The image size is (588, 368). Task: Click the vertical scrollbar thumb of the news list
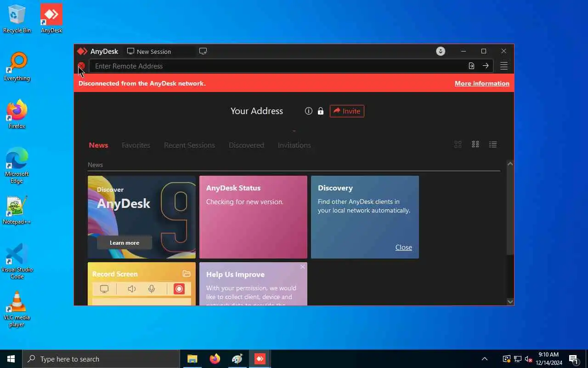click(510, 211)
